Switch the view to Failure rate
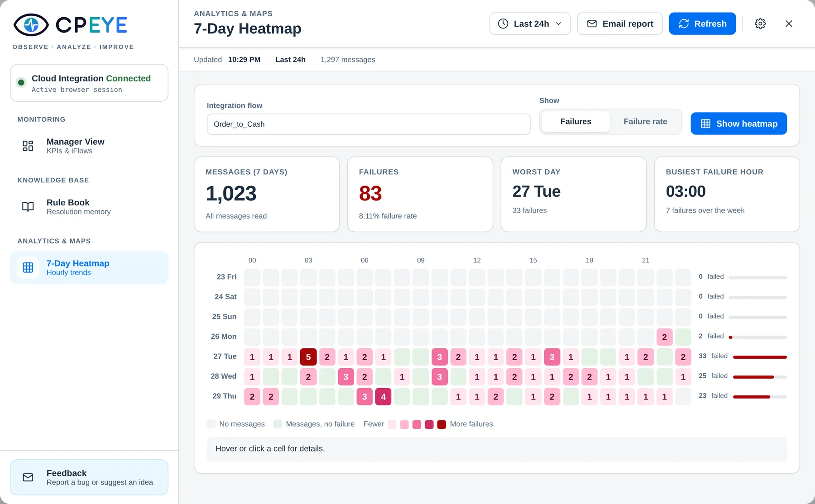Screen dimensions: 815x504 (645, 121)
